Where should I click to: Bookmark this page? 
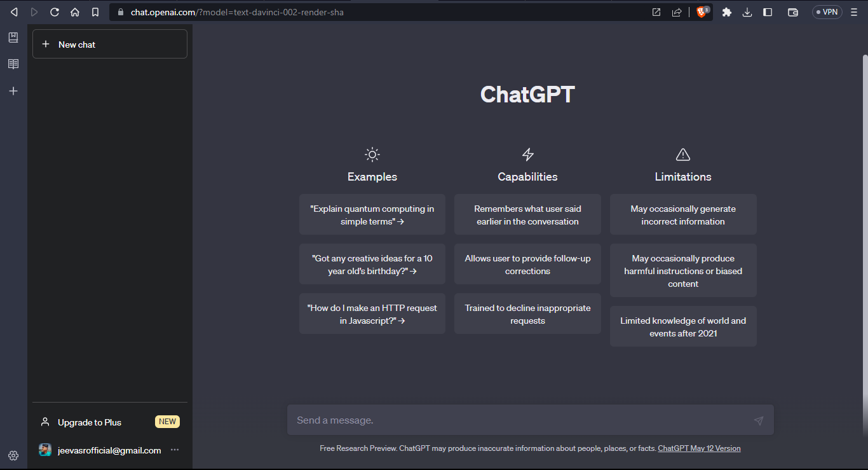click(x=95, y=12)
